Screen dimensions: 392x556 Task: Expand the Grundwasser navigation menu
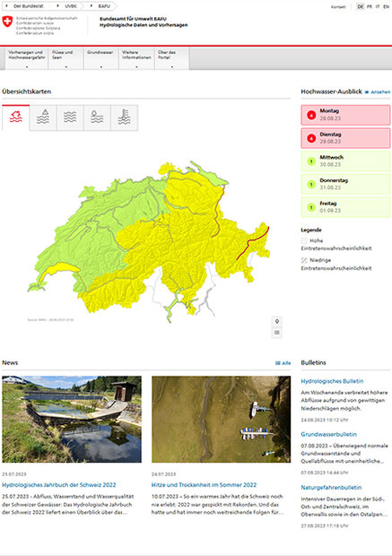point(101,58)
